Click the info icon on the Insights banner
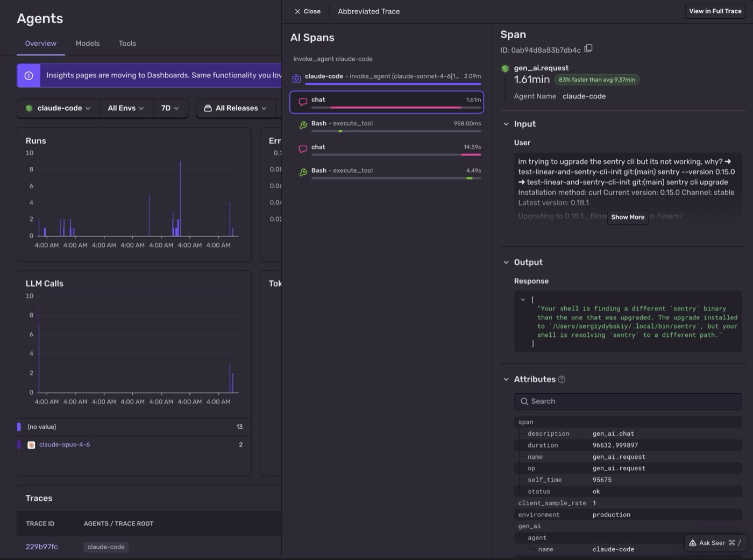This screenshot has height=560, width=753. 28,75
